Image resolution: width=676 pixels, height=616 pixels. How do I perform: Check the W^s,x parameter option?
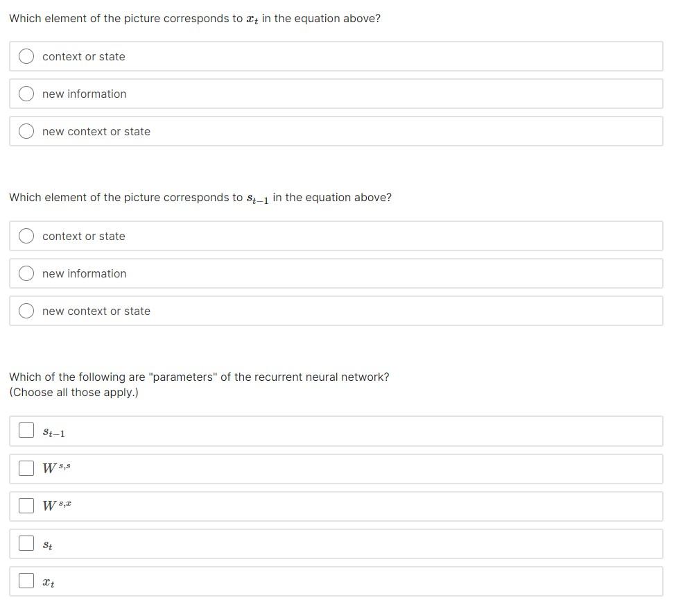click(26, 506)
